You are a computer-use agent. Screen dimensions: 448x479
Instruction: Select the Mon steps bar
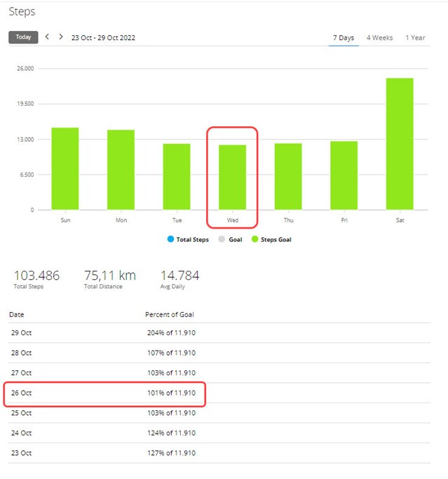[x=121, y=170]
